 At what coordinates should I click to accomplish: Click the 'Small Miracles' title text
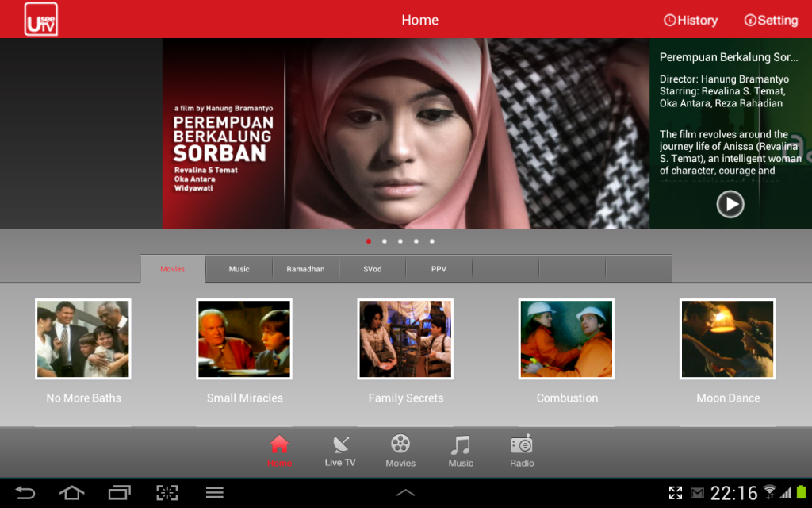245,398
